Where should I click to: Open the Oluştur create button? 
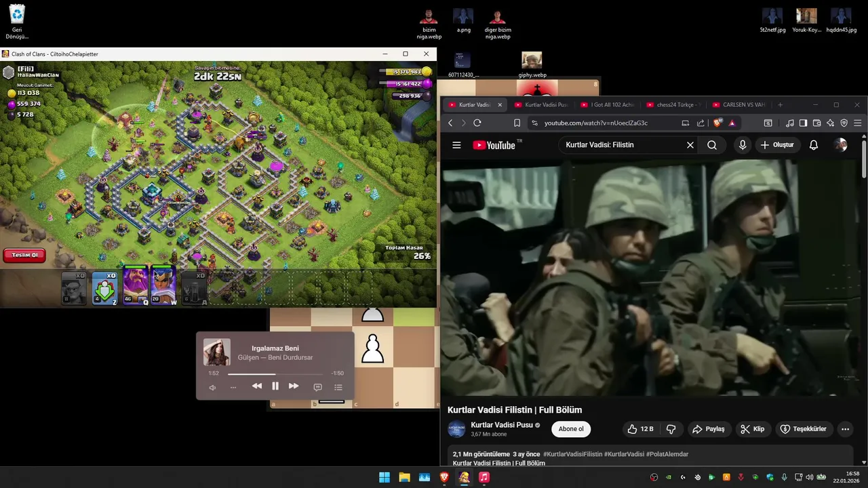click(x=777, y=145)
